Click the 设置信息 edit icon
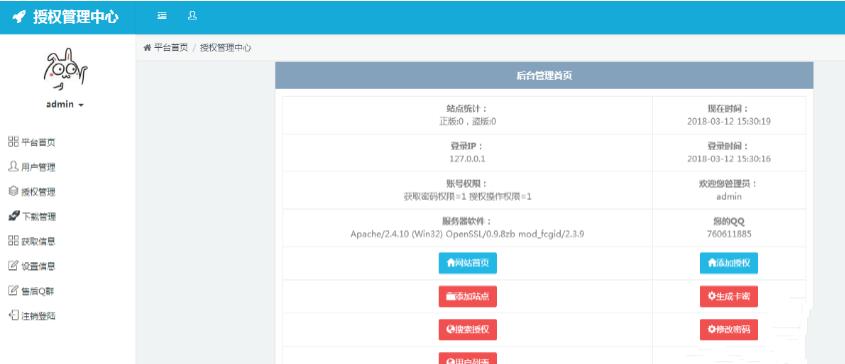The image size is (845, 364). [x=13, y=265]
